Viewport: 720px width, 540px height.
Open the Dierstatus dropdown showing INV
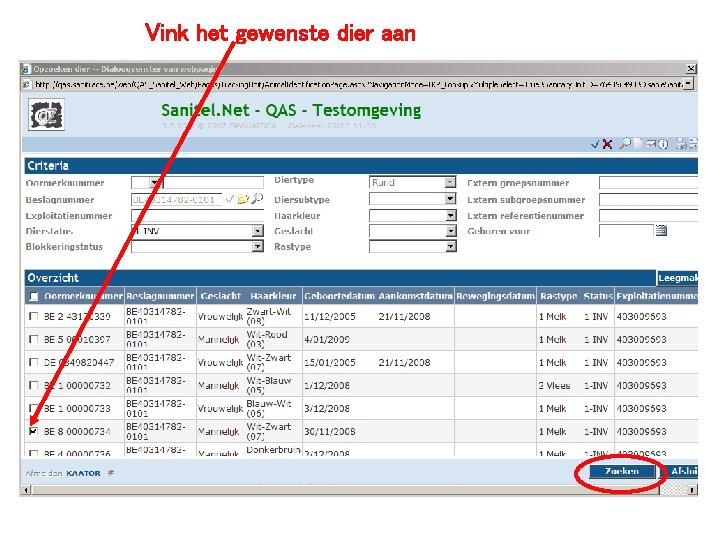258,231
